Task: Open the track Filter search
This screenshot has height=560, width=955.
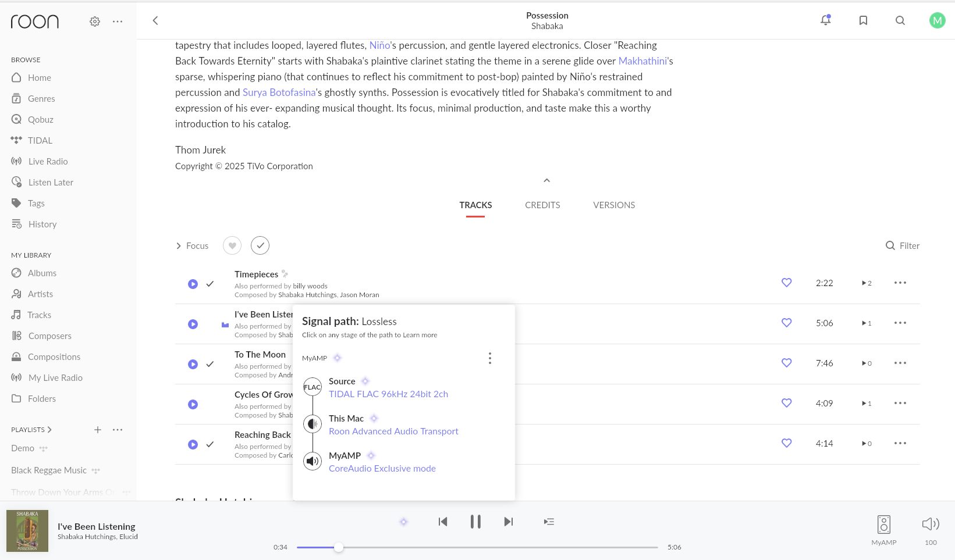Action: tap(903, 246)
